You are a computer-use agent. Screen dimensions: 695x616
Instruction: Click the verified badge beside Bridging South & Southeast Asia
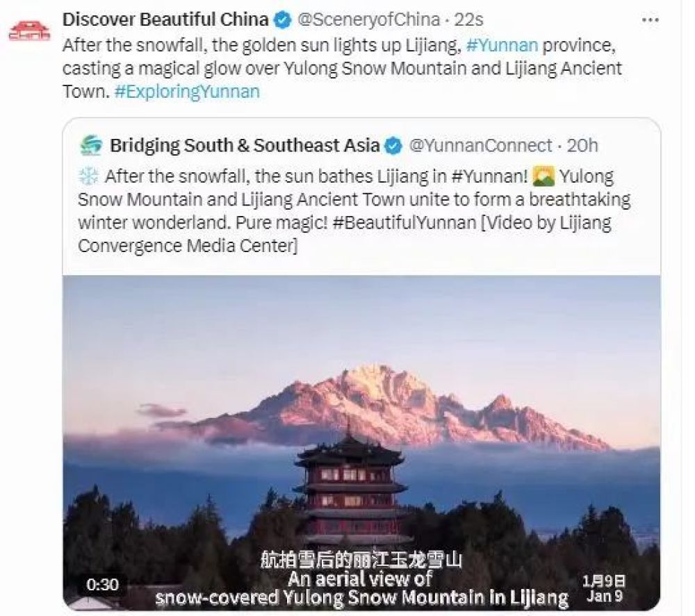click(x=393, y=146)
